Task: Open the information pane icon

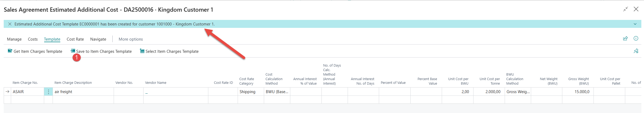Action: pos(636,38)
